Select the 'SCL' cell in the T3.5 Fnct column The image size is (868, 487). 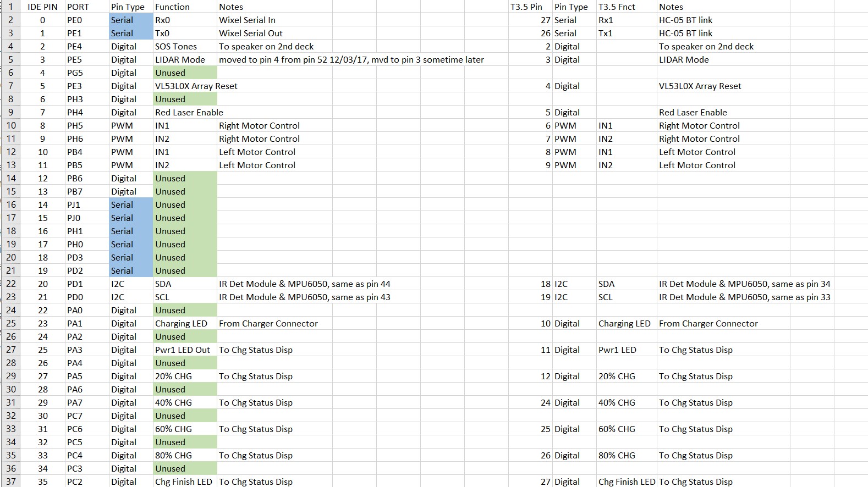pyautogui.click(x=627, y=297)
